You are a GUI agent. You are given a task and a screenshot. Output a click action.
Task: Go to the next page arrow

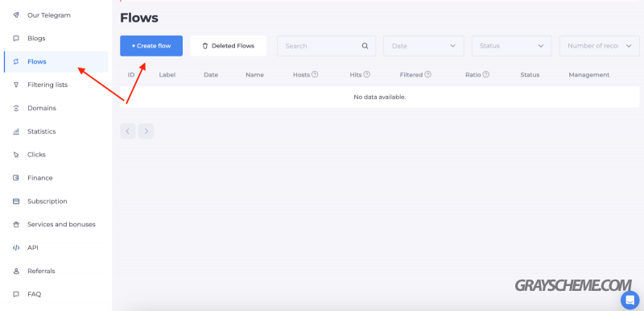point(146,131)
